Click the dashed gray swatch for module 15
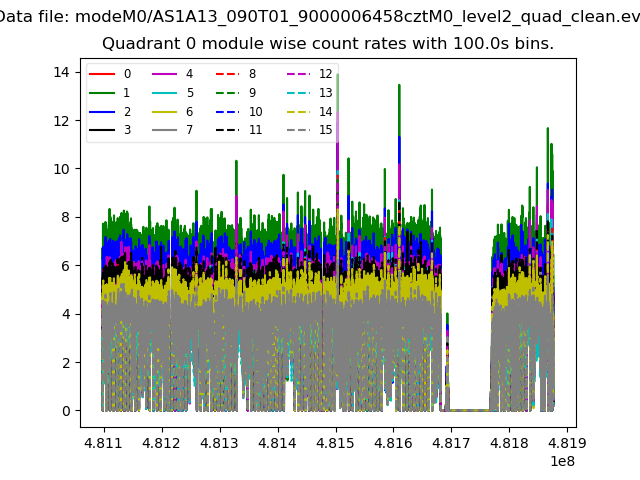Image resolution: width=640 pixels, height=480 pixels. (x=299, y=130)
